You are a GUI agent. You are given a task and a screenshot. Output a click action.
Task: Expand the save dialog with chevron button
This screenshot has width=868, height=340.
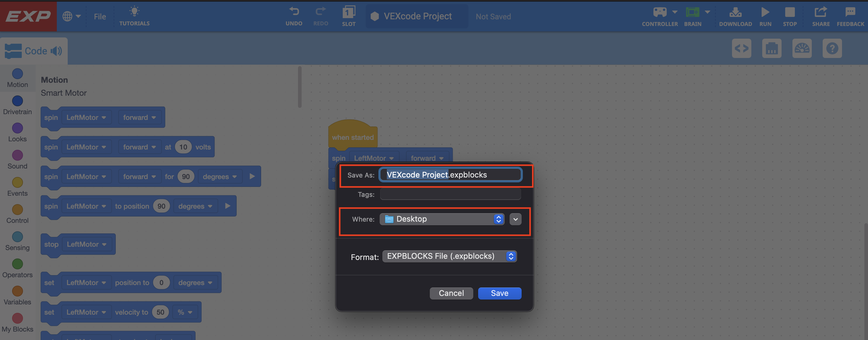click(515, 219)
